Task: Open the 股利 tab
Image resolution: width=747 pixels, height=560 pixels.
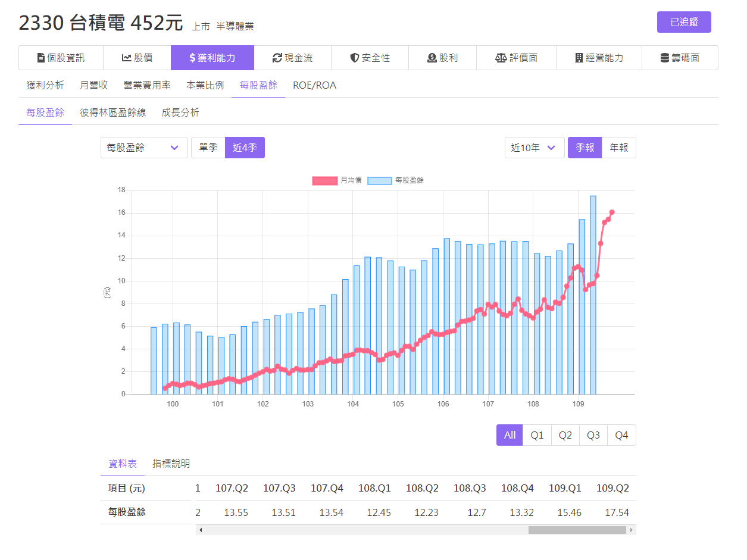Action: tap(443, 58)
